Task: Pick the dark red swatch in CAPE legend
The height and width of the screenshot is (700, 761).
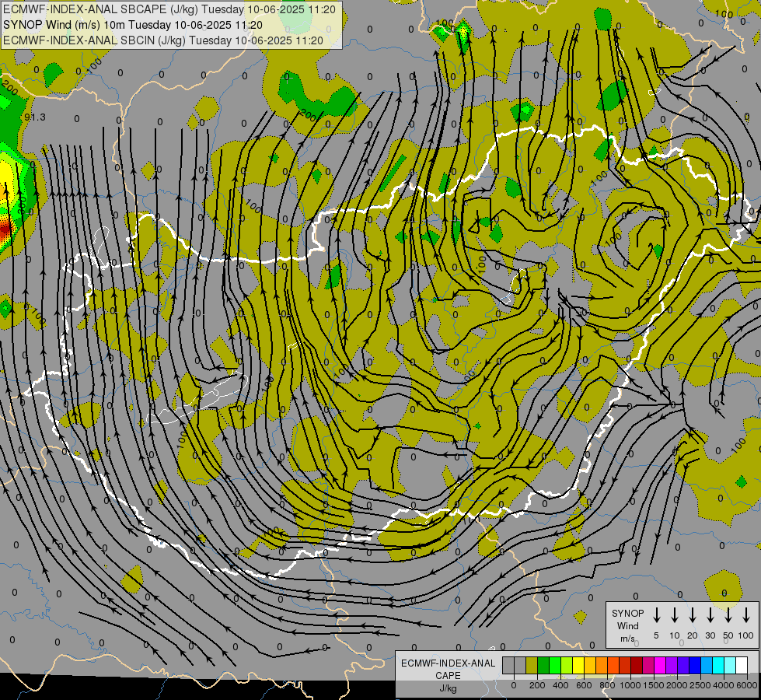Action: click(637, 666)
